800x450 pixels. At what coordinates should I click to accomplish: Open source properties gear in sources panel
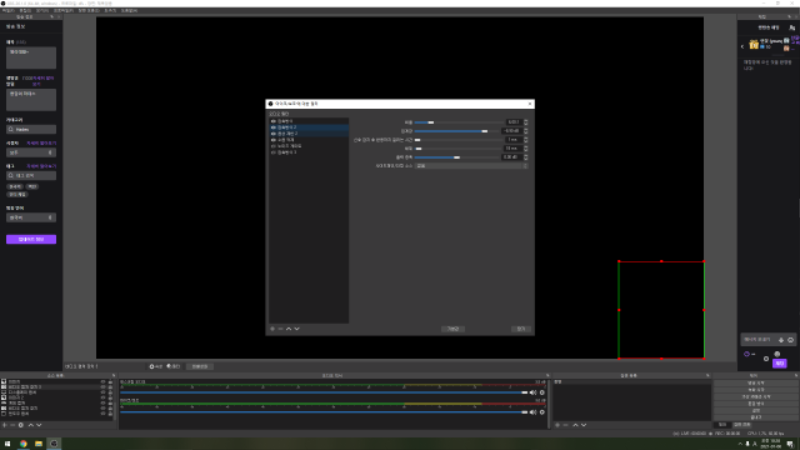(x=21, y=425)
